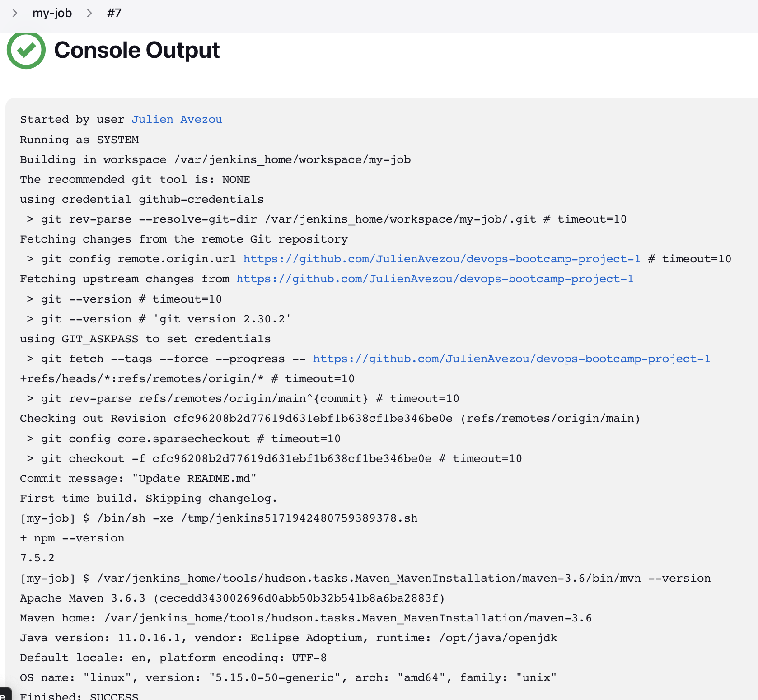This screenshot has height=700, width=758.
Task: Open GitHub URL on git fetch --tags line
Action: click(x=511, y=359)
